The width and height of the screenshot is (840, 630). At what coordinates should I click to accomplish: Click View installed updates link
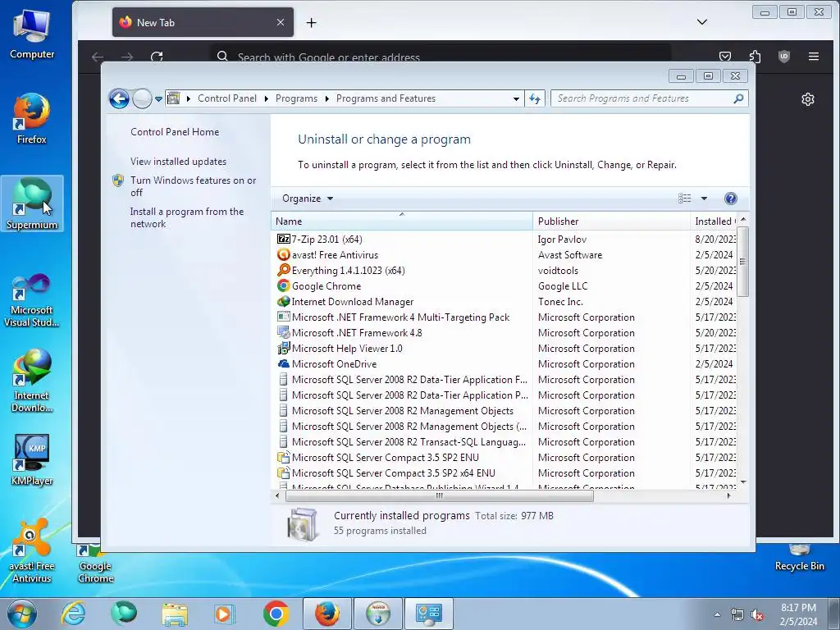click(178, 162)
